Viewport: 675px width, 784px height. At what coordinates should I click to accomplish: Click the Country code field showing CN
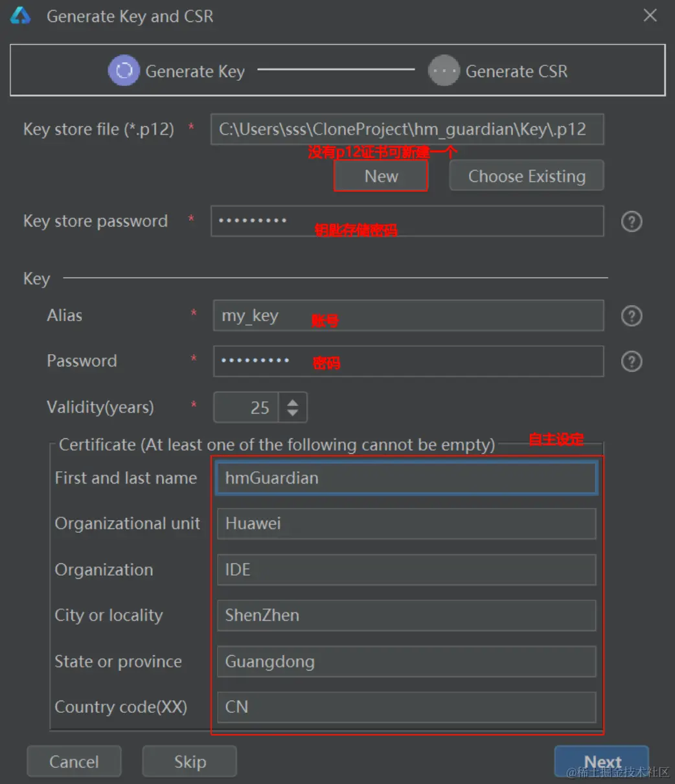pos(406,707)
